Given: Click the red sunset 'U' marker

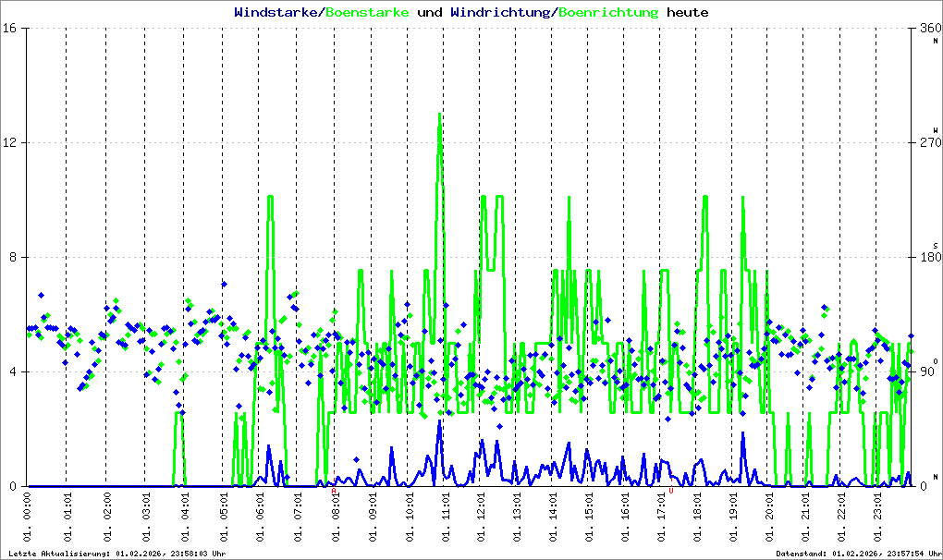Looking at the screenshot, I should [x=671, y=491].
